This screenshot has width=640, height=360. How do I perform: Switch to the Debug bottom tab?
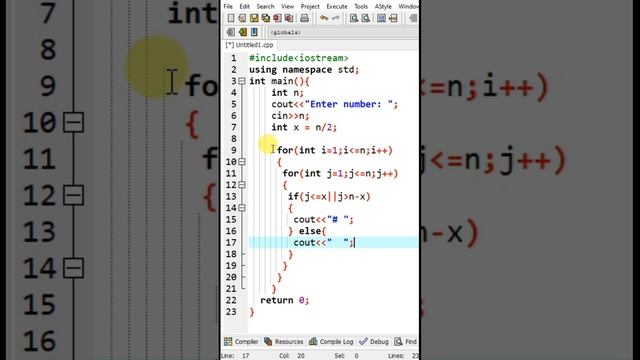(x=374, y=342)
